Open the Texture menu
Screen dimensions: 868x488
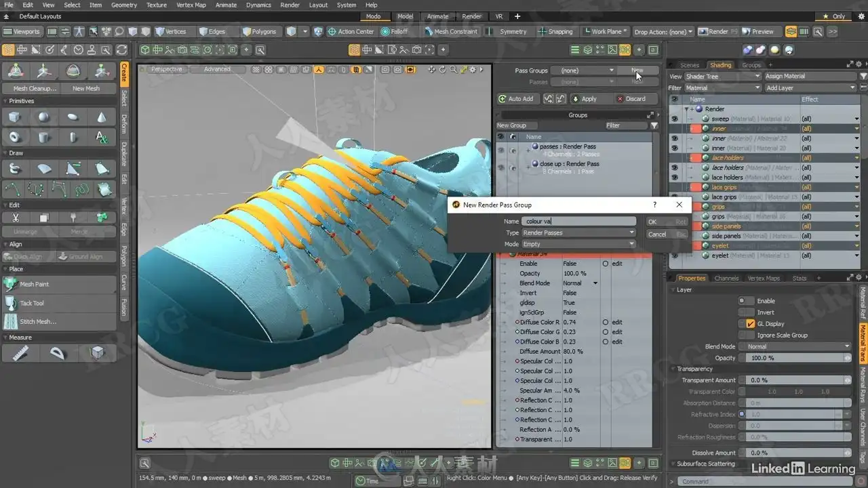pyautogui.click(x=156, y=5)
